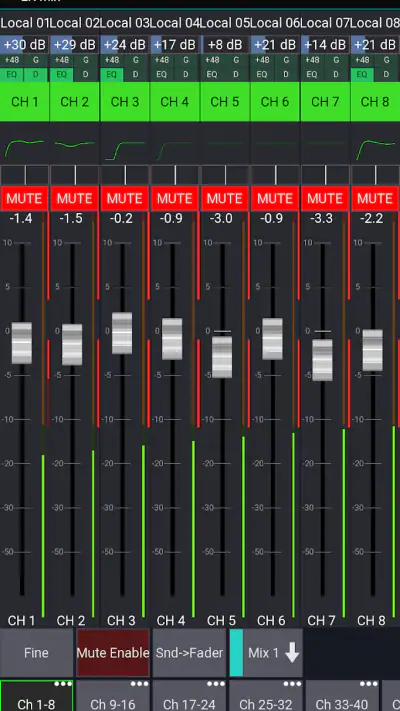400x711 pixels.
Task: Open the CH 3 EQ curve thumbnail
Action: (125, 150)
